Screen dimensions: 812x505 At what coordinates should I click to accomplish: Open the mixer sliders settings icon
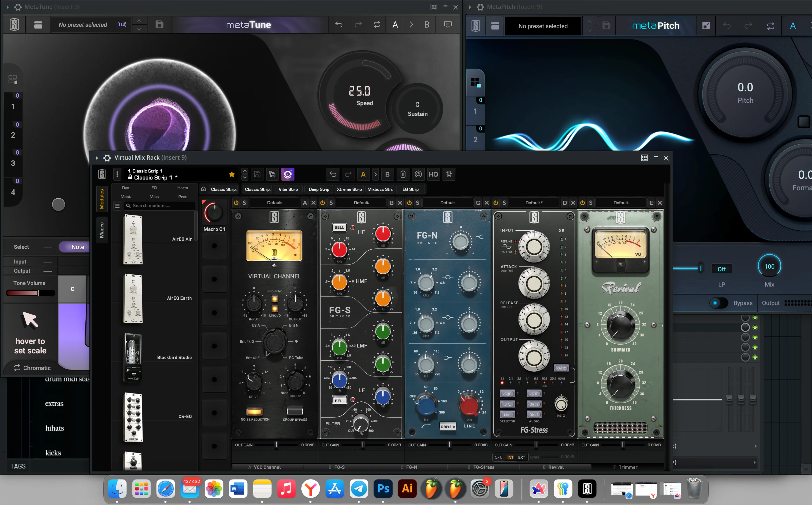[449, 174]
